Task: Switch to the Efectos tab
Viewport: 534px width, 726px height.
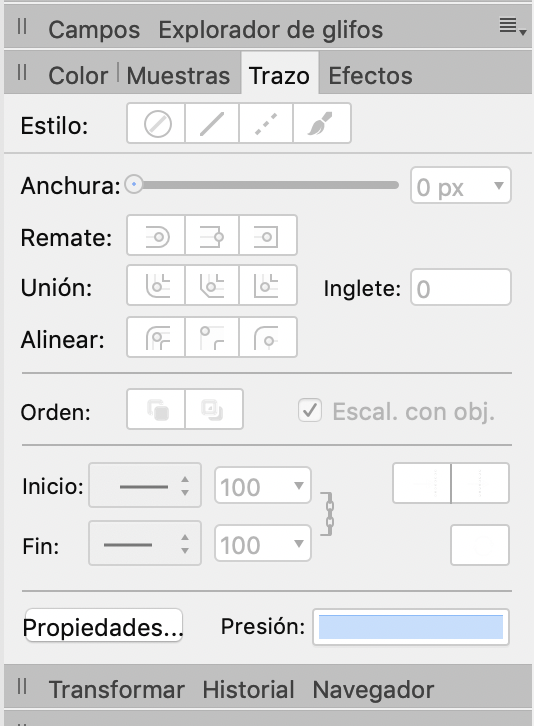Action: pos(370,75)
